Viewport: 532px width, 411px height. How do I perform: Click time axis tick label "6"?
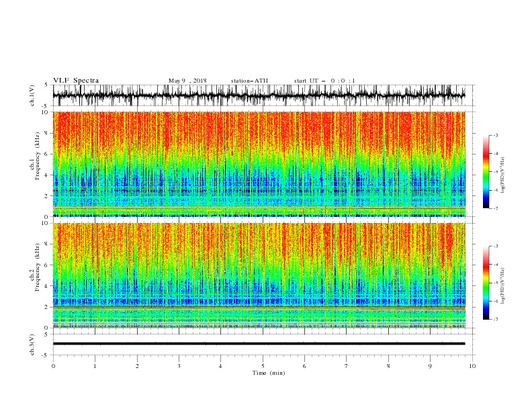click(x=304, y=366)
